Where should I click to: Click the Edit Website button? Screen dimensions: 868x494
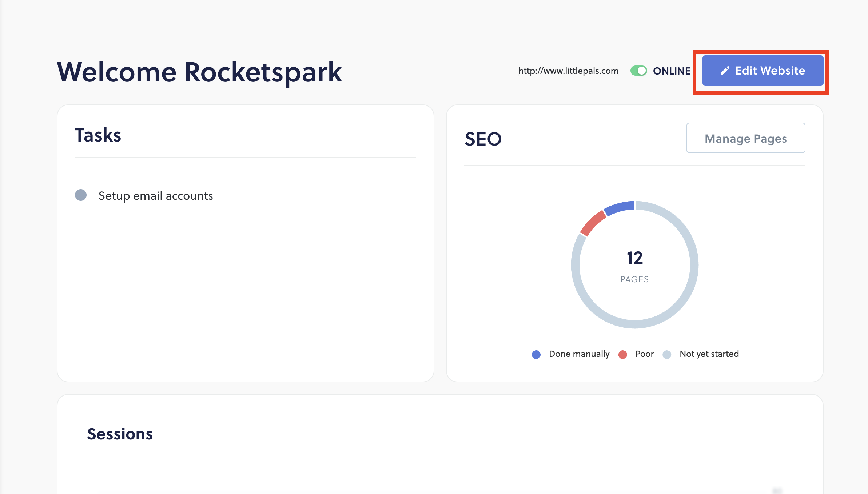(x=763, y=71)
